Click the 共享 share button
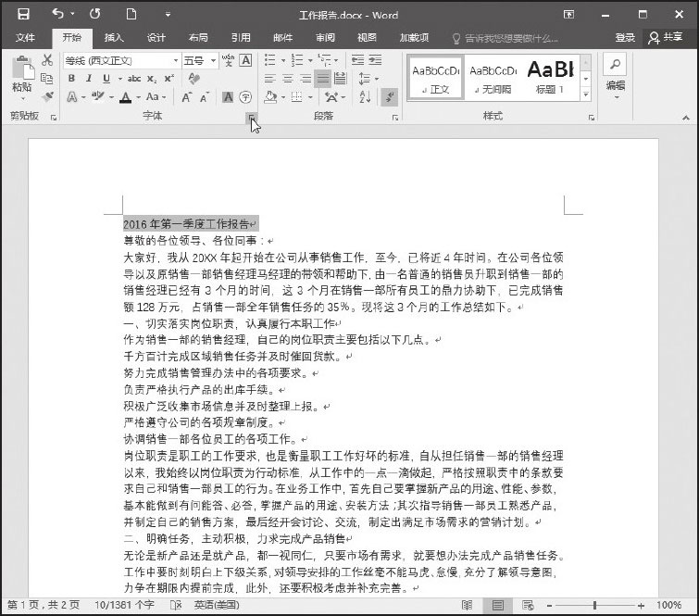This screenshot has height=616, width=699. click(x=666, y=38)
